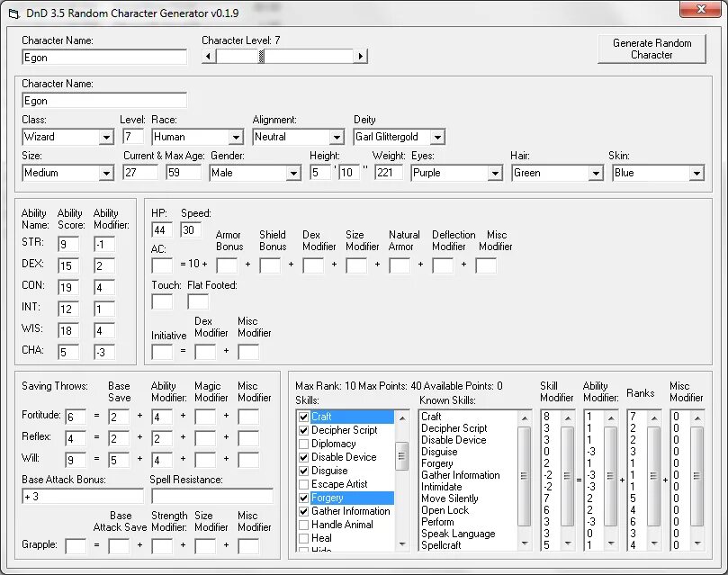Click the top Character Name field

pyautogui.click(x=104, y=58)
